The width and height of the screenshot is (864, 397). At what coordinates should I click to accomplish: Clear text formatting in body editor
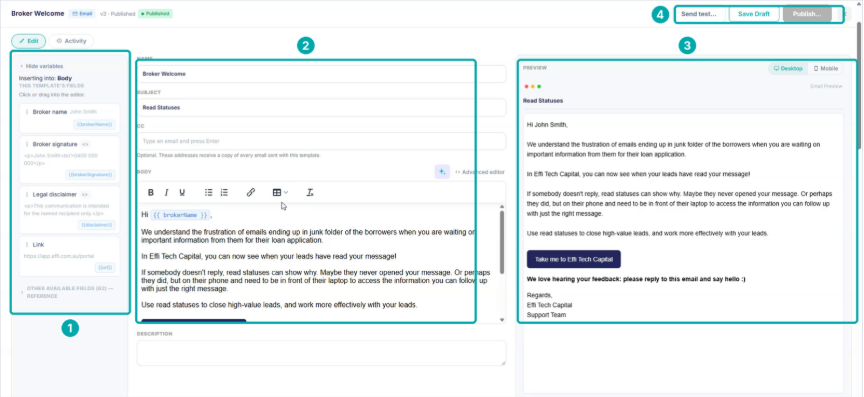310,192
